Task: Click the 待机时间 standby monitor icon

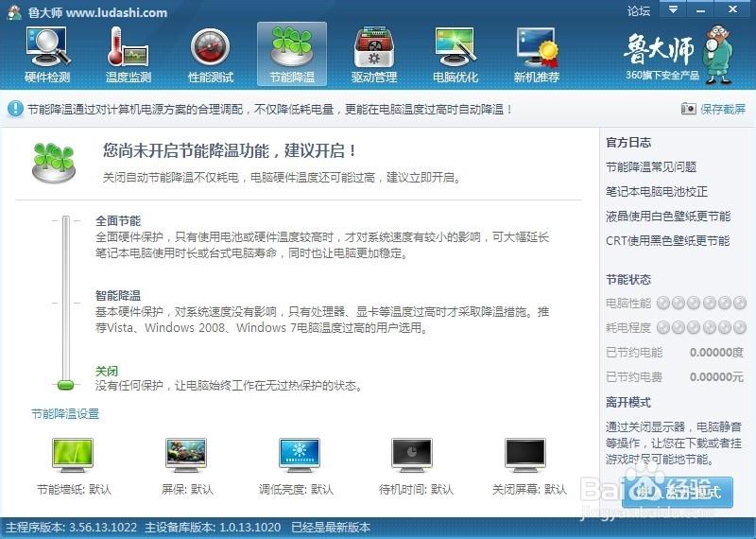Action: click(x=412, y=455)
